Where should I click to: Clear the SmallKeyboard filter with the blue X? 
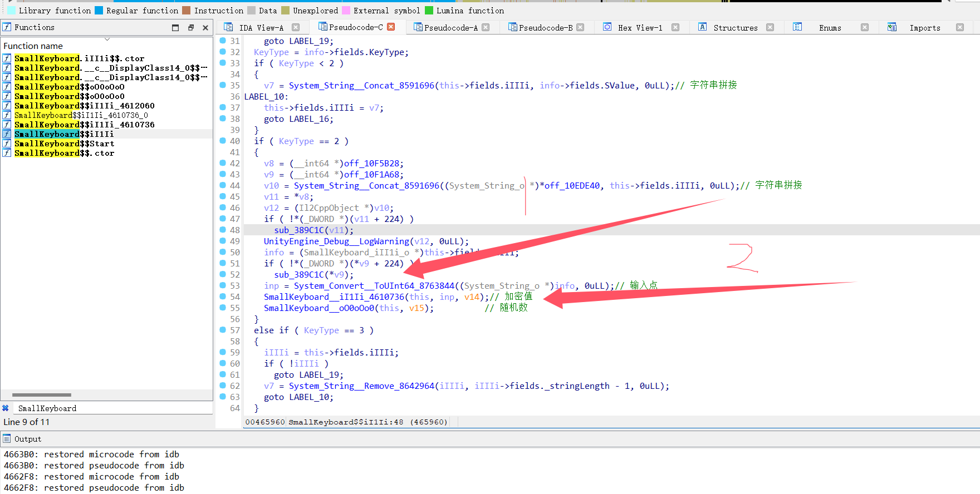coord(6,408)
